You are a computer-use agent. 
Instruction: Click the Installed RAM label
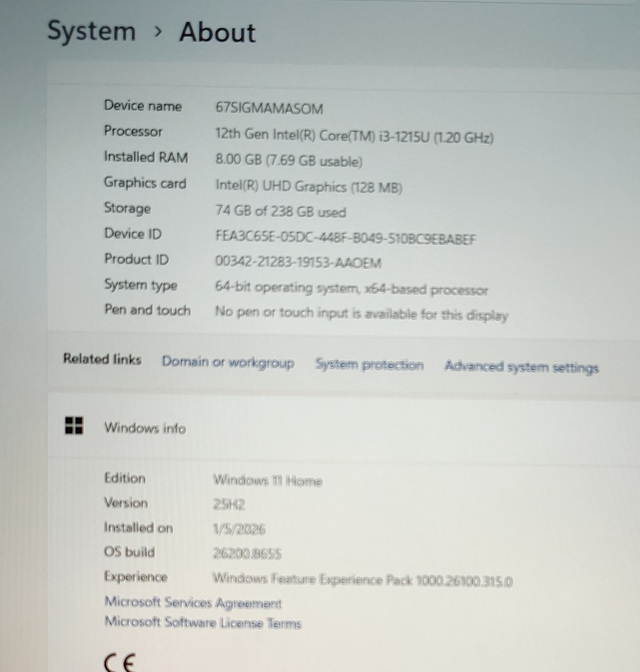[146, 157]
